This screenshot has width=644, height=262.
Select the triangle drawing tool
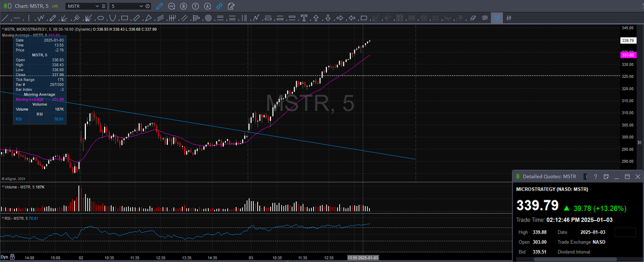point(148,18)
